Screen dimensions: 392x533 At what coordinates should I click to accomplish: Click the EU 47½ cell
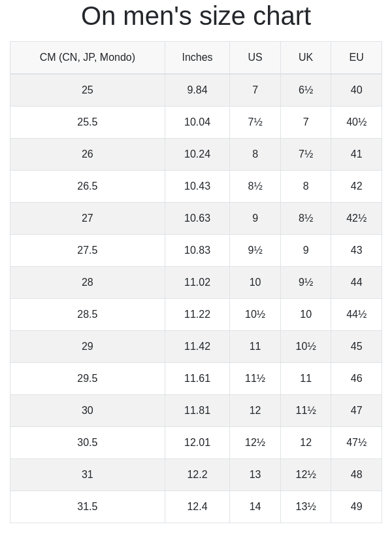tap(356, 443)
